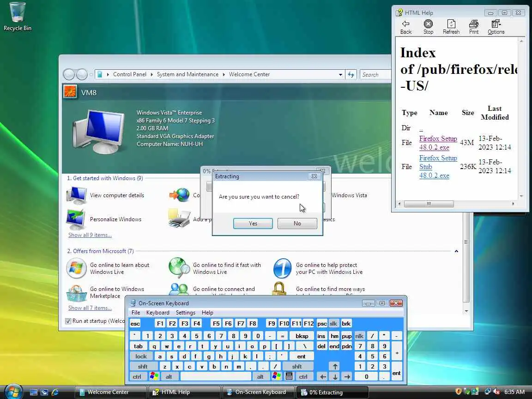532x399 pixels.
Task: Click the esc key on keyboard
Action: 135,323
